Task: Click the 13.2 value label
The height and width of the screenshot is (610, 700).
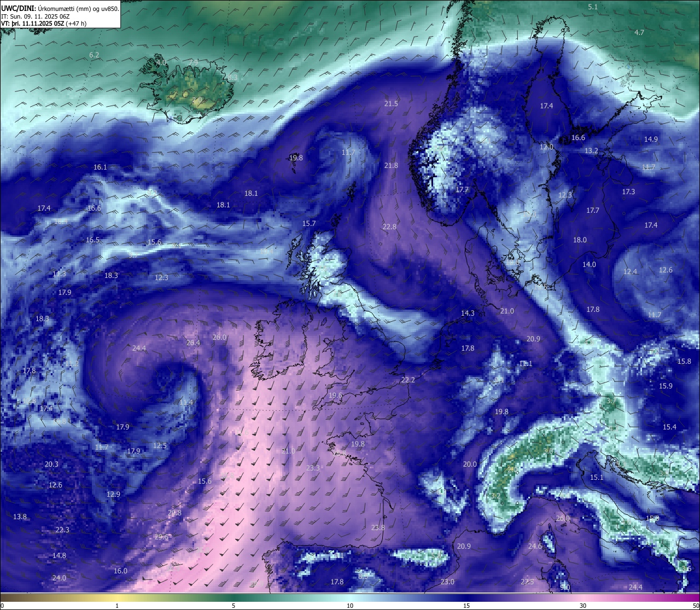Action: pyautogui.click(x=591, y=150)
